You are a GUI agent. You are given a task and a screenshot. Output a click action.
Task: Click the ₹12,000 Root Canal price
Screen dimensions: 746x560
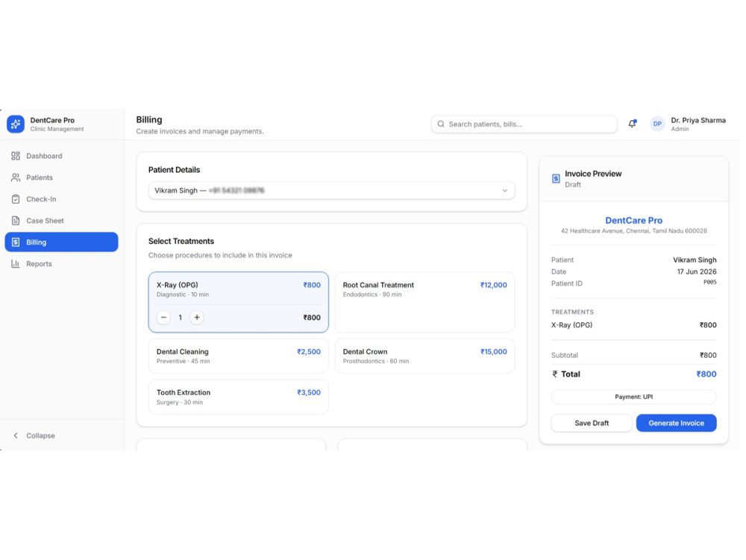(493, 286)
